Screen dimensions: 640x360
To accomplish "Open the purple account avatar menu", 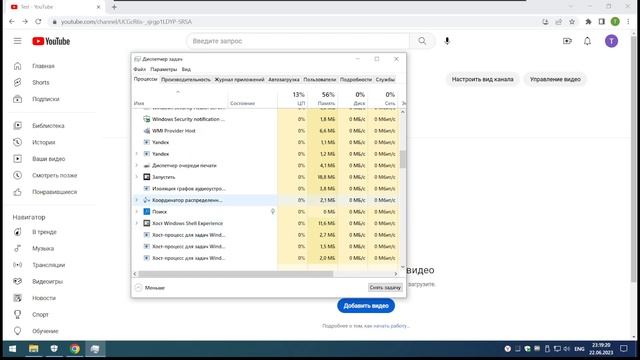I will point(611,41).
